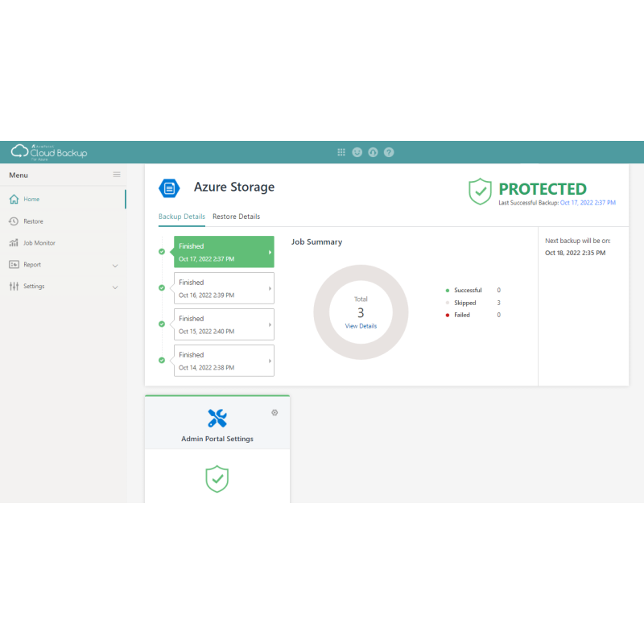Click the Home house icon
The height and width of the screenshot is (644, 644).
coord(14,199)
